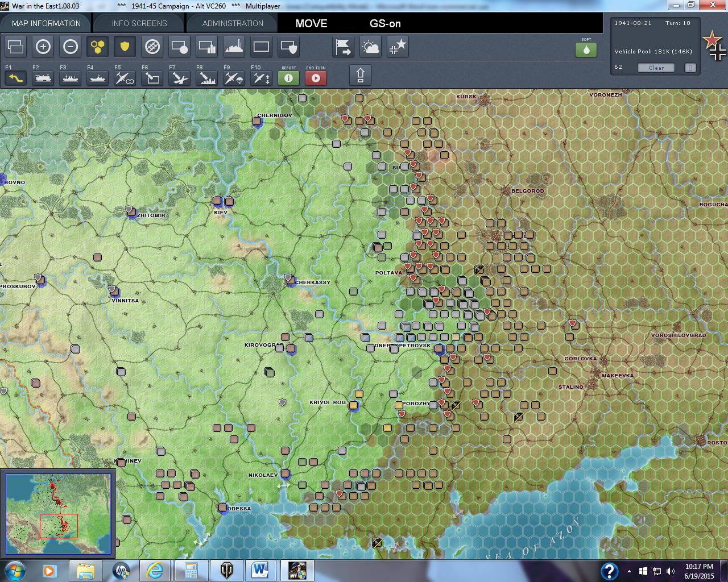Click the Kiev city label on map
The image size is (728, 582).
(221, 213)
